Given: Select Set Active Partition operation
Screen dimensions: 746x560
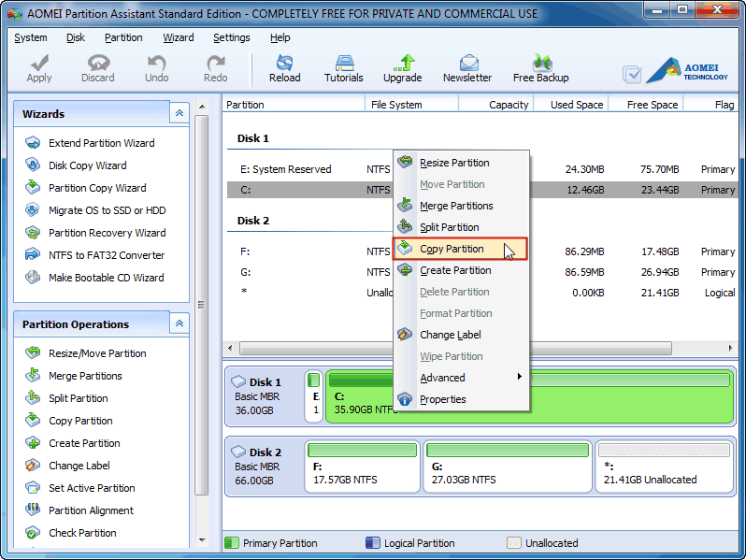Looking at the screenshot, I should point(92,488).
